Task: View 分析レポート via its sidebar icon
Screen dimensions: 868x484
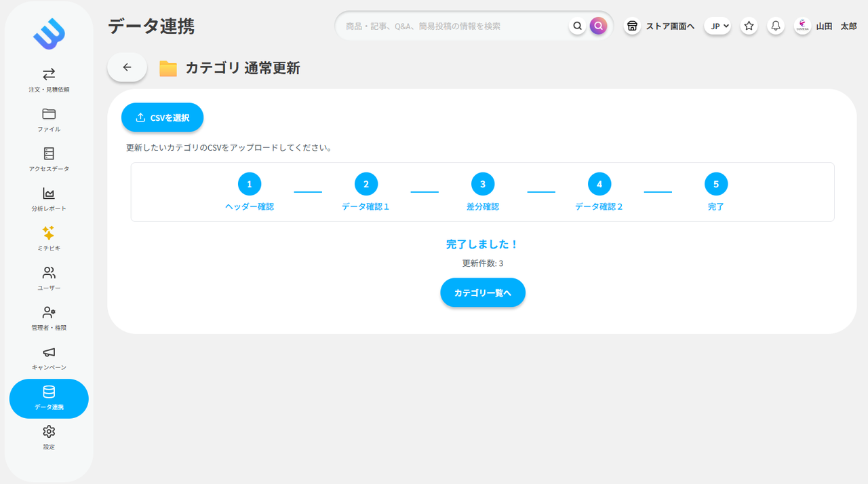Action: pos(48,196)
